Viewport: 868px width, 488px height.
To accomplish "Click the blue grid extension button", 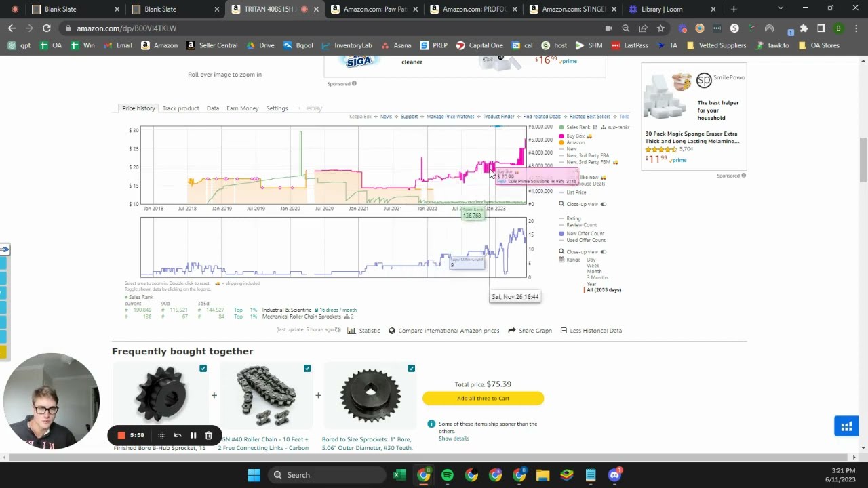I will 846,426.
